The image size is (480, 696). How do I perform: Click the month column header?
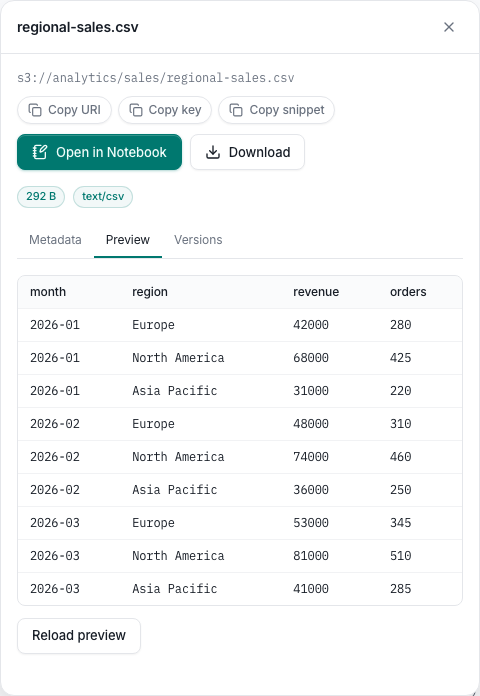[x=48, y=292]
